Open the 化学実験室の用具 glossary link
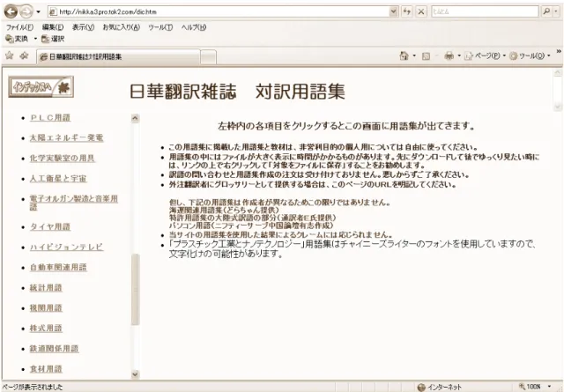 pyautogui.click(x=63, y=158)
